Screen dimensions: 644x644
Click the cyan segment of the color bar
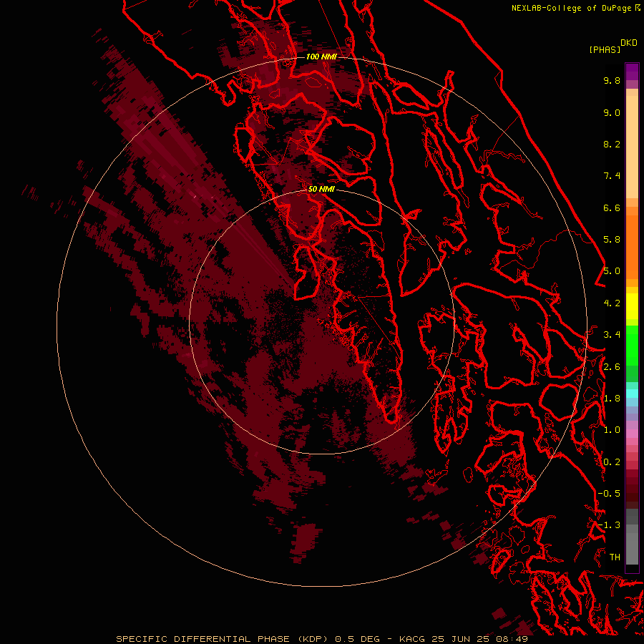[x=632, y=394]
